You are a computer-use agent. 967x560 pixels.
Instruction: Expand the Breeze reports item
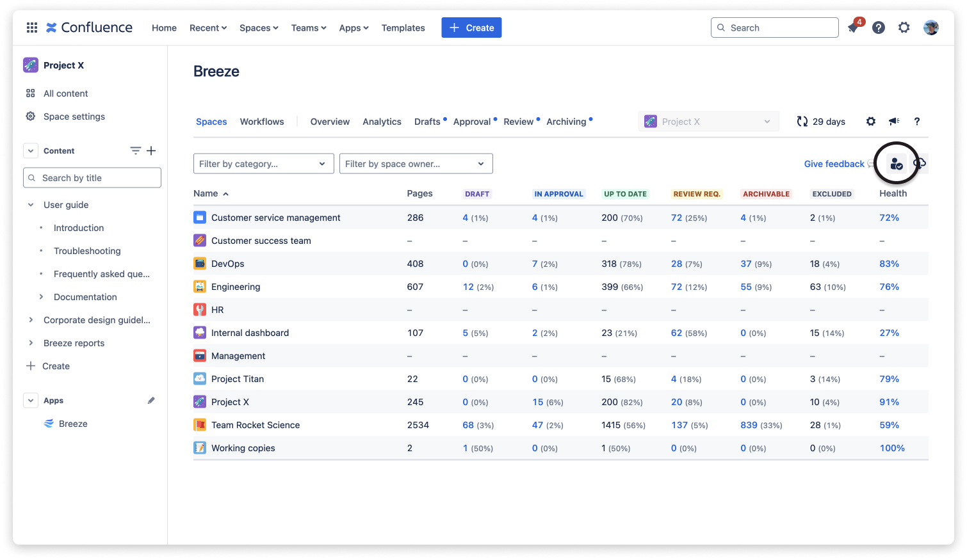[31, 343]
